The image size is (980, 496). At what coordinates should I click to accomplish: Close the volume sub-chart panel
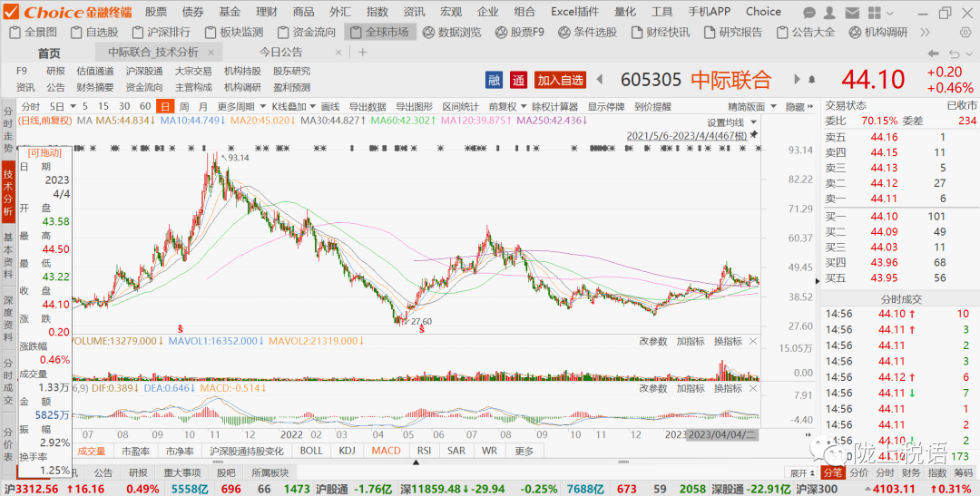(753, 341)
